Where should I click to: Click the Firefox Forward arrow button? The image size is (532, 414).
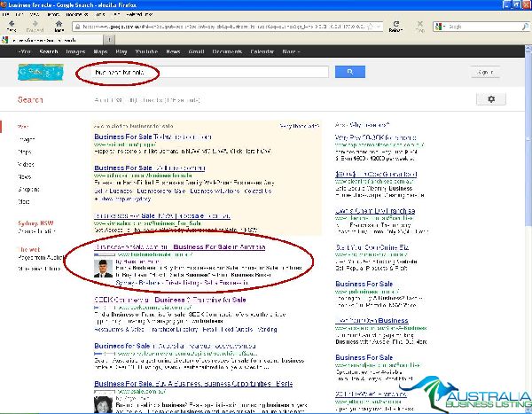coord(35,24)
